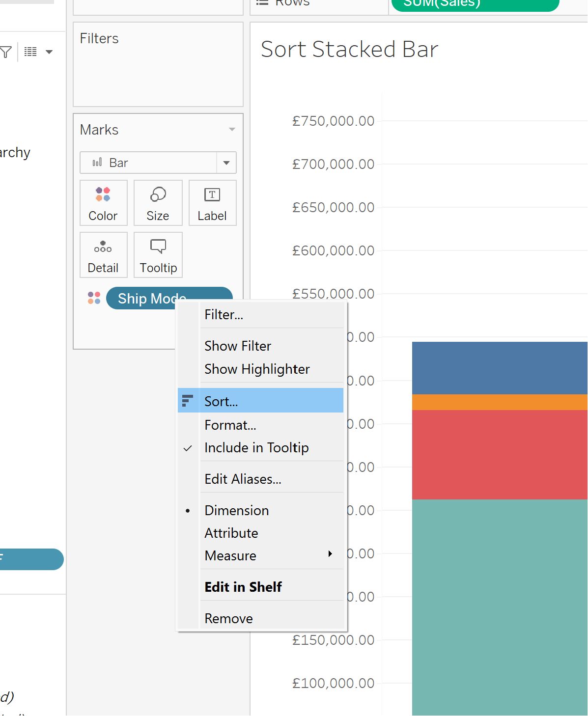
Task: Click the filter funnel icon in data pane
Action: (x=6, y=52)
